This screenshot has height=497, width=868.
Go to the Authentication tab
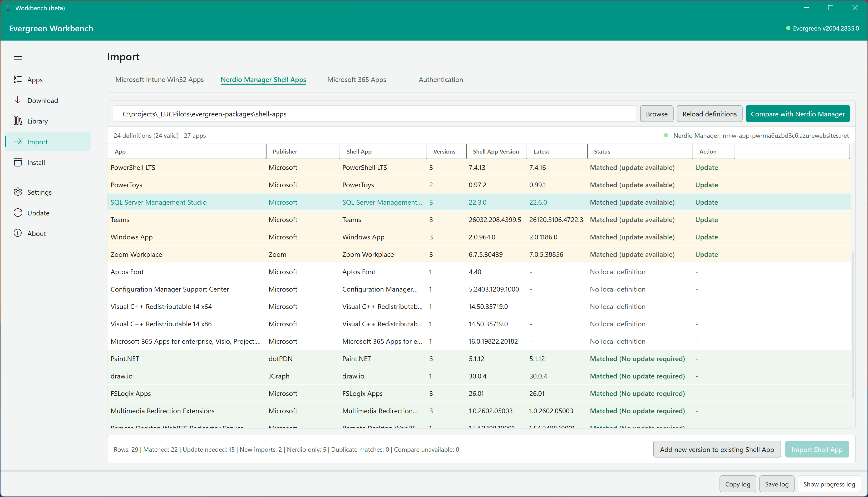click(x=441, y=80)
